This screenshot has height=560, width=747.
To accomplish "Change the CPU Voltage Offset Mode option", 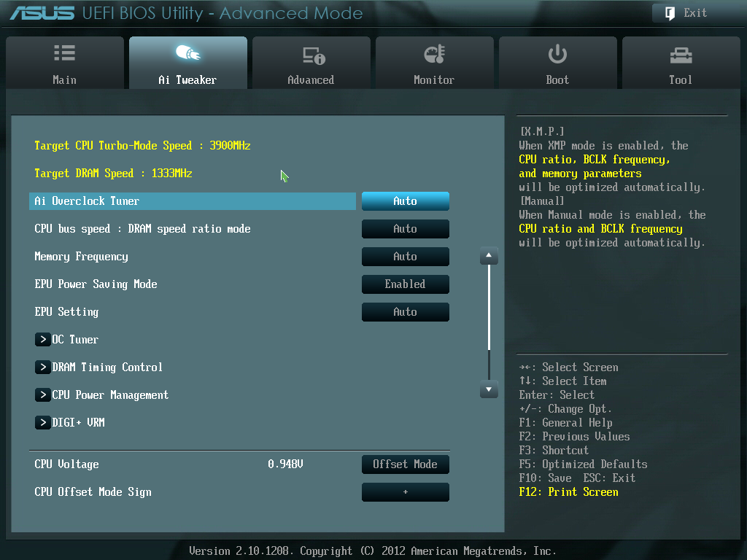I will (405, 464).
